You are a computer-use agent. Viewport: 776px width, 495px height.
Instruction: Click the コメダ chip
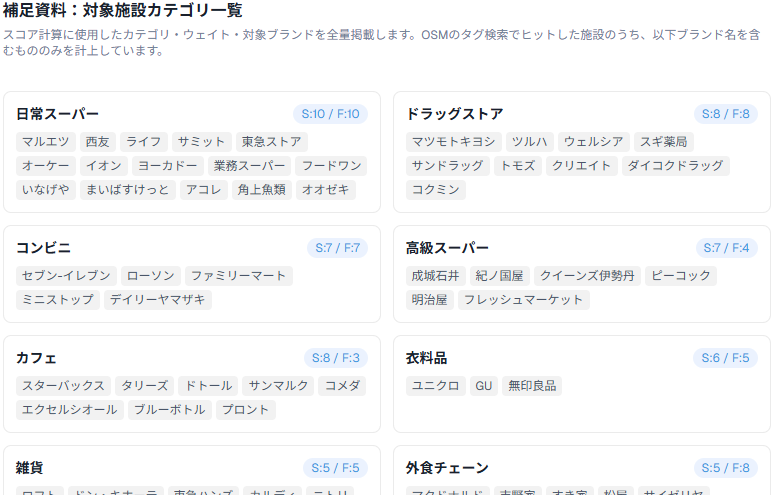pyautogui.click(x=342, y=386)
